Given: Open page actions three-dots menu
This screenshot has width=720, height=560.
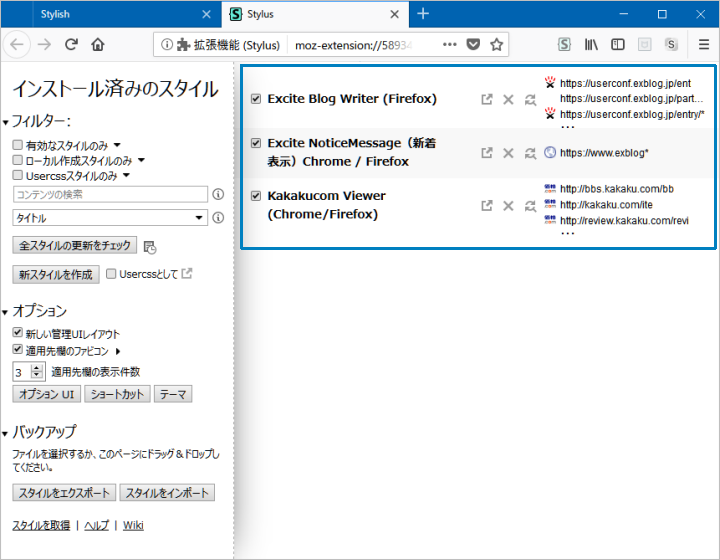Looking at the screenshot, I should [450, 45].
